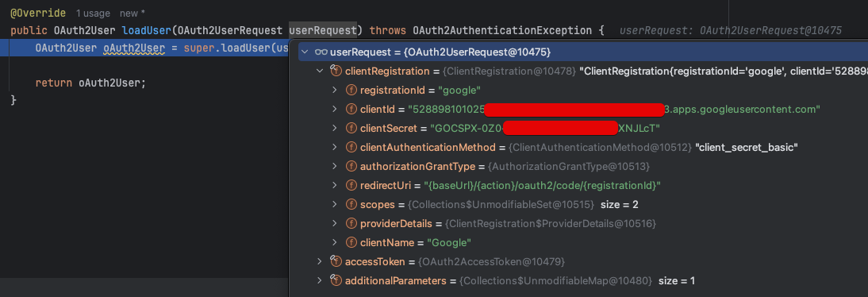Click the field icon next to providerDetails
This screenshot has height=297, width=868.
(351, 224)
